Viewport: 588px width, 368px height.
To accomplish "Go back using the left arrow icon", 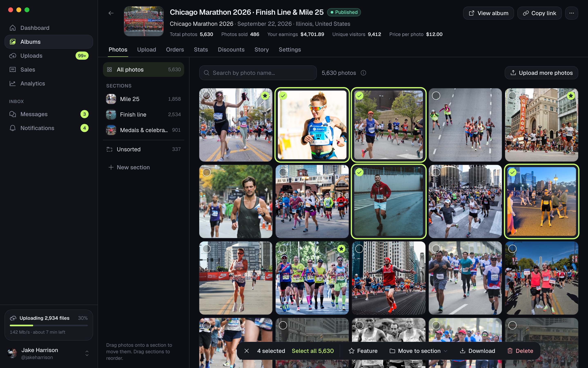I will coord(111,13).
